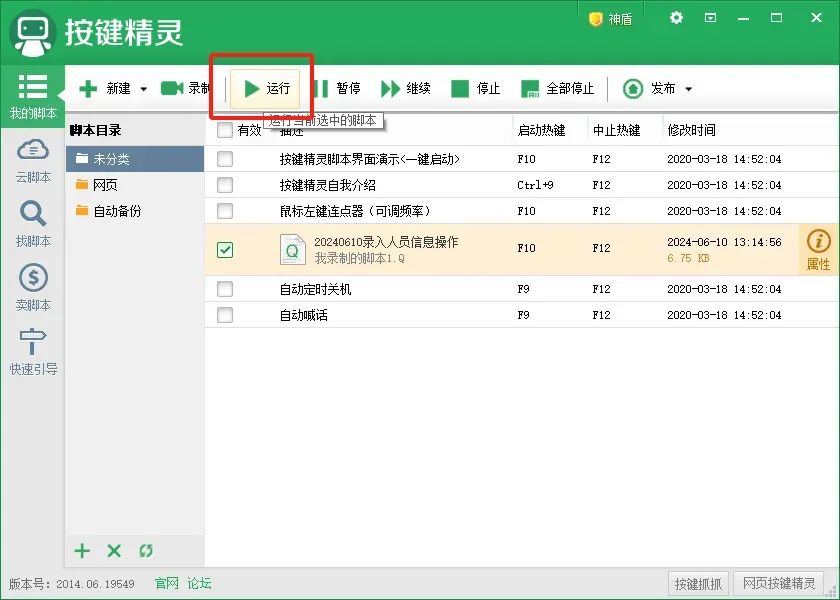This screenshot has height=600, width=840.
Task: Open 属性 properties of selected script
Action: point(818,250)
